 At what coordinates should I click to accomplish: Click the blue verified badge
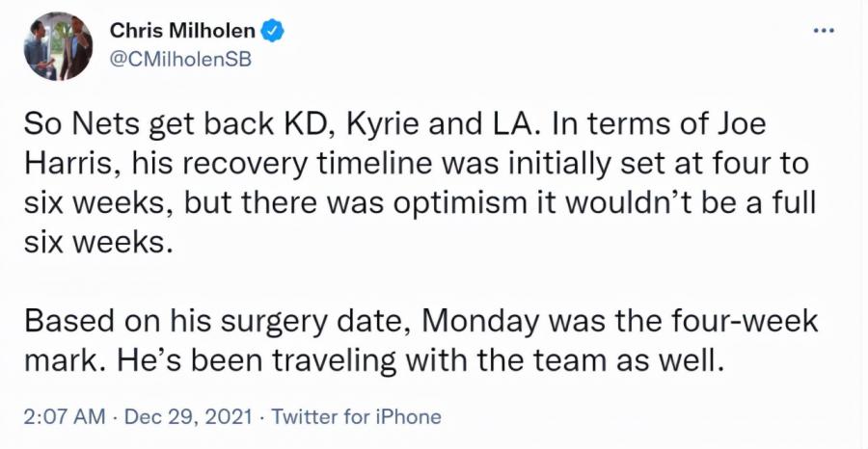pos(273,31)
